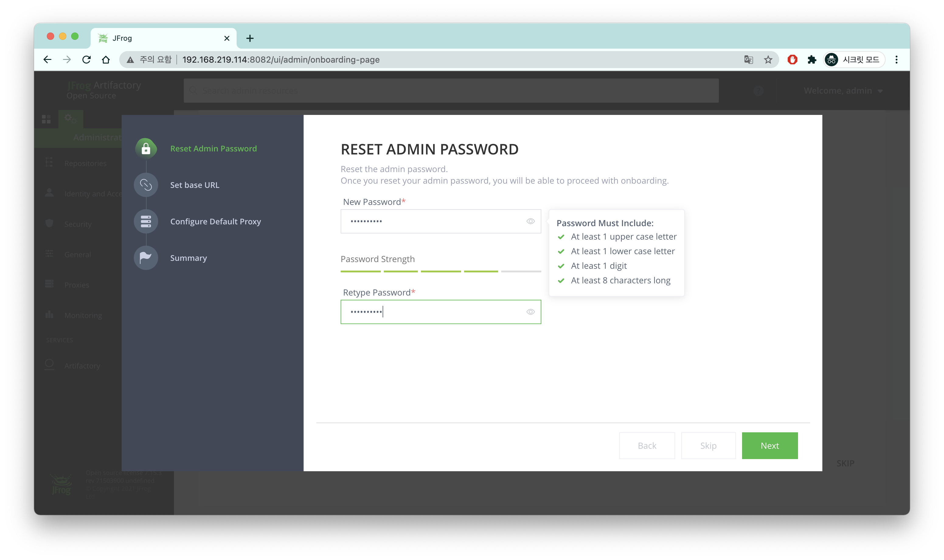This screenshot has height=560, width=944.
Task: Click the server icon for Configure Default Proxy
Action: click(146, 222)
